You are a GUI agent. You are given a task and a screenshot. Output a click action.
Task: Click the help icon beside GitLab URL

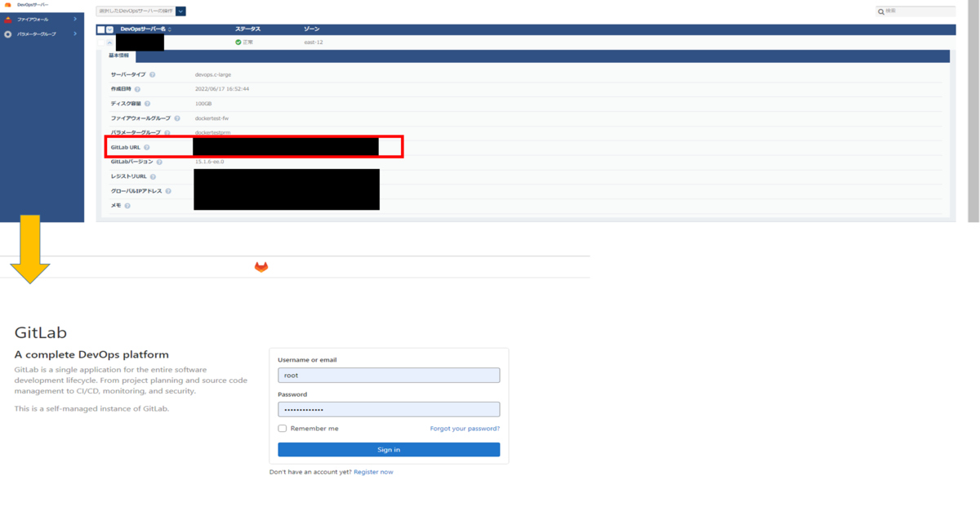tap(148, 148)
